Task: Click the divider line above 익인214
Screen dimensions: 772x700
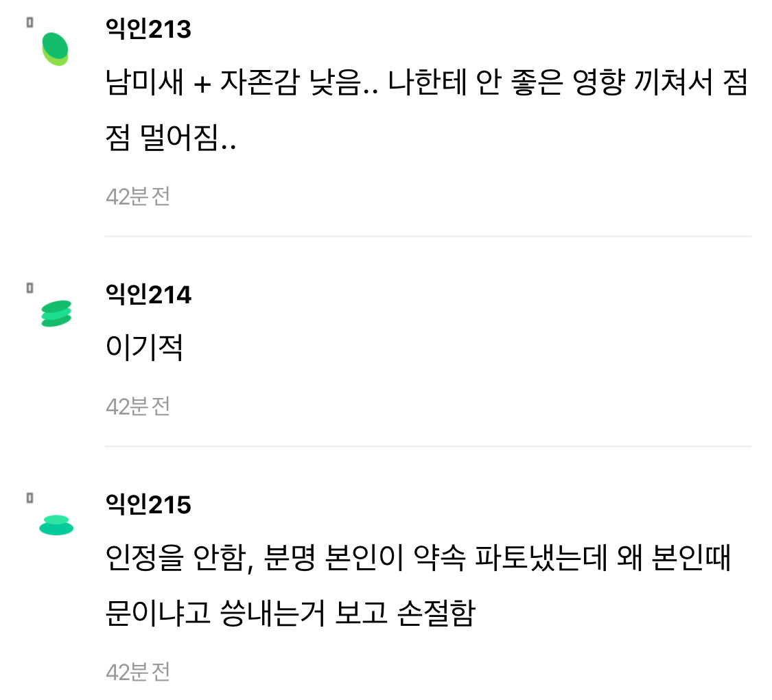Action: point(428,236)
